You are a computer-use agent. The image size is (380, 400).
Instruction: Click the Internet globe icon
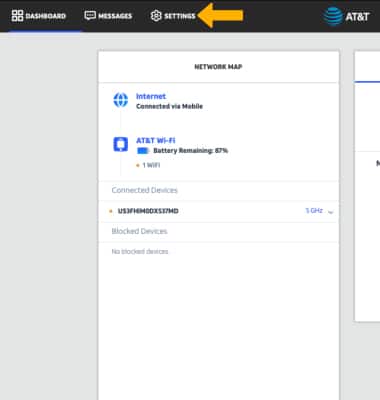coord(121,100)
